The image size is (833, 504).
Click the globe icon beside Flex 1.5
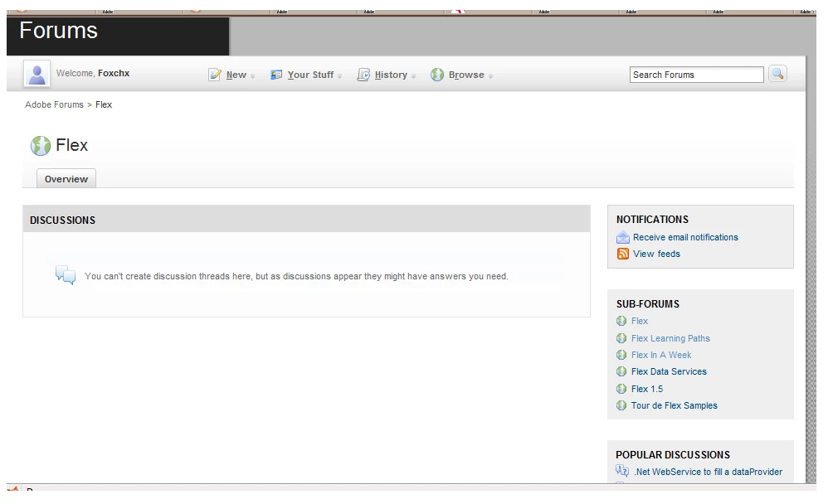621,389
